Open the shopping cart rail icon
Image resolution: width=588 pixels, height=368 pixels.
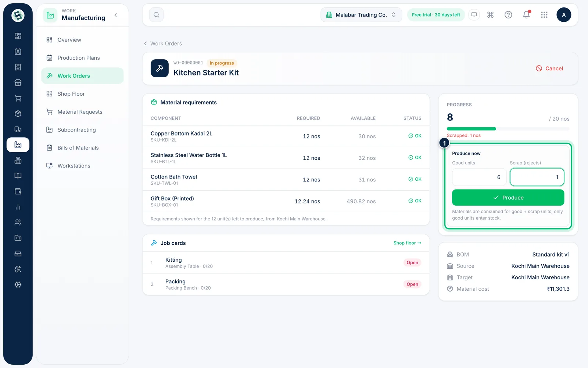pos(18,98)
